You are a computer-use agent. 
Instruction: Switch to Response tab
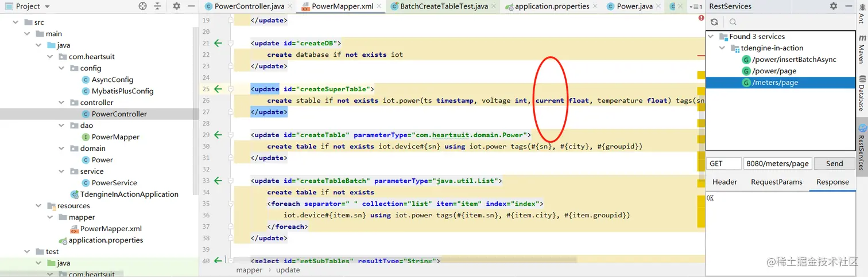click(x=832, y=182)
